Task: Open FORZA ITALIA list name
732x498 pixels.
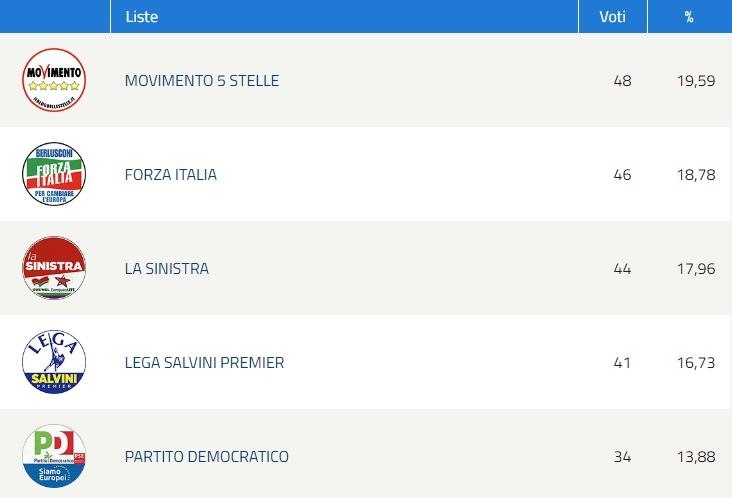Action: [x=170, y=175]
